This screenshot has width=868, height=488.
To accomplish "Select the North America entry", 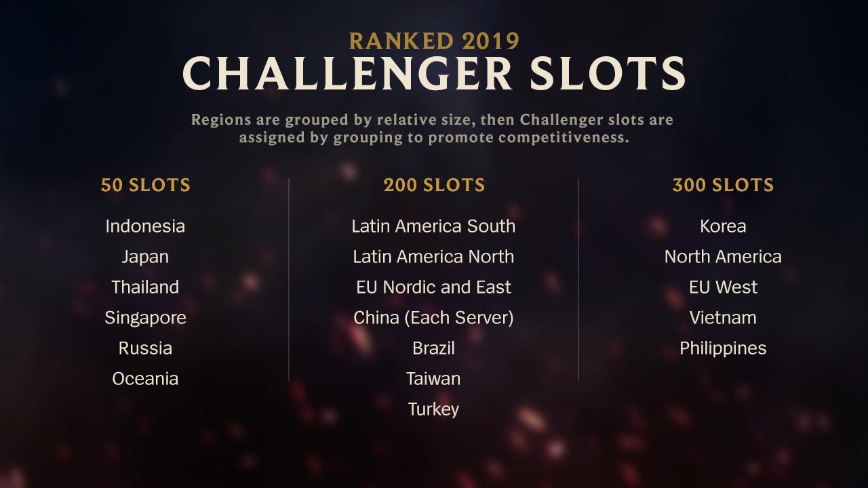I will 723,256.
